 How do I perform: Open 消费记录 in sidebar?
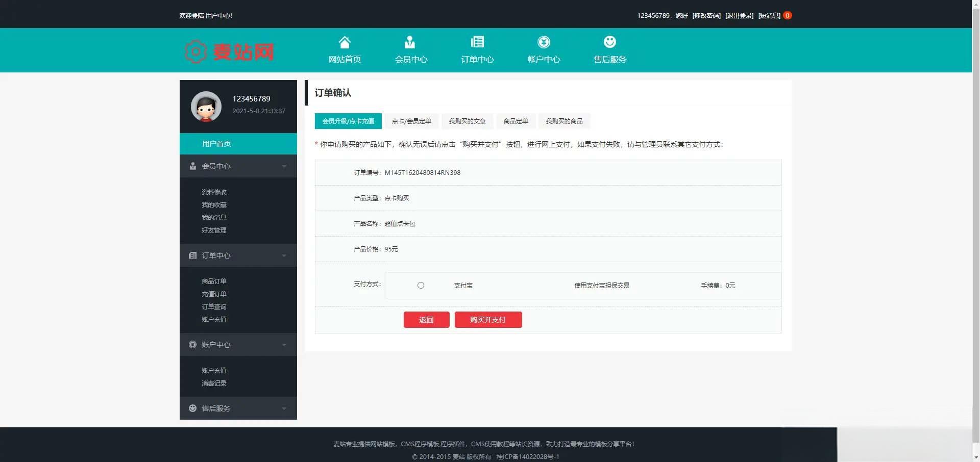click(214, 383)
